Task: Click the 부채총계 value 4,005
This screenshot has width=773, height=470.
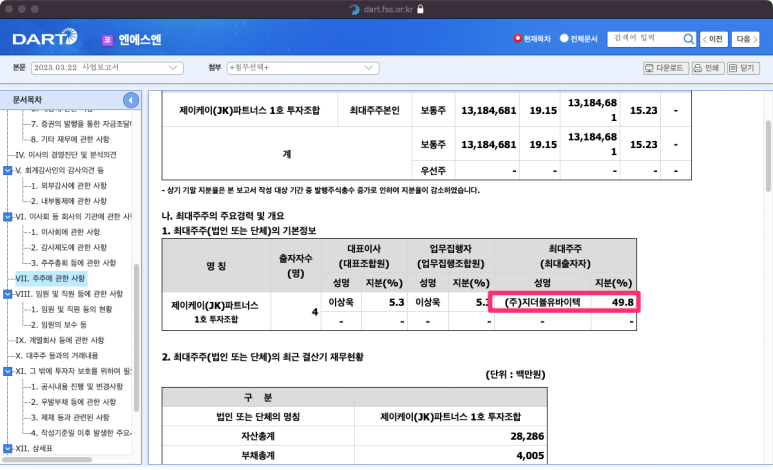Action: point(530,456)
